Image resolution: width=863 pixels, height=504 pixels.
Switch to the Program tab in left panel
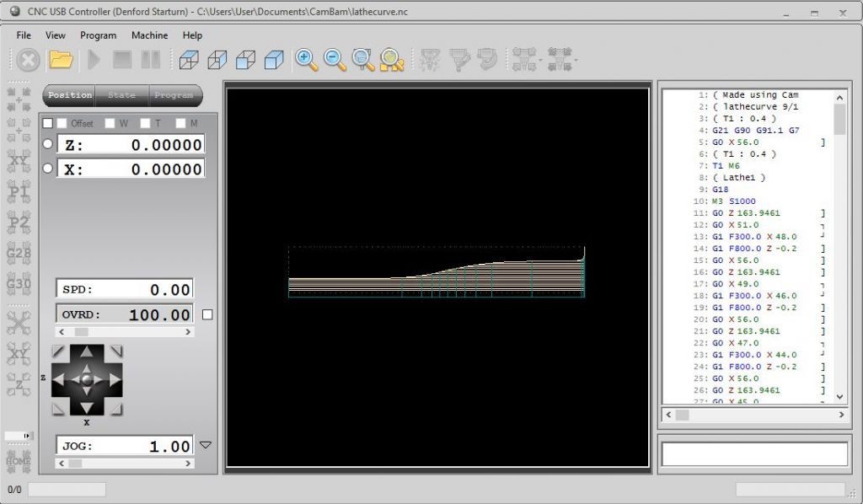[x=174, y=95]
